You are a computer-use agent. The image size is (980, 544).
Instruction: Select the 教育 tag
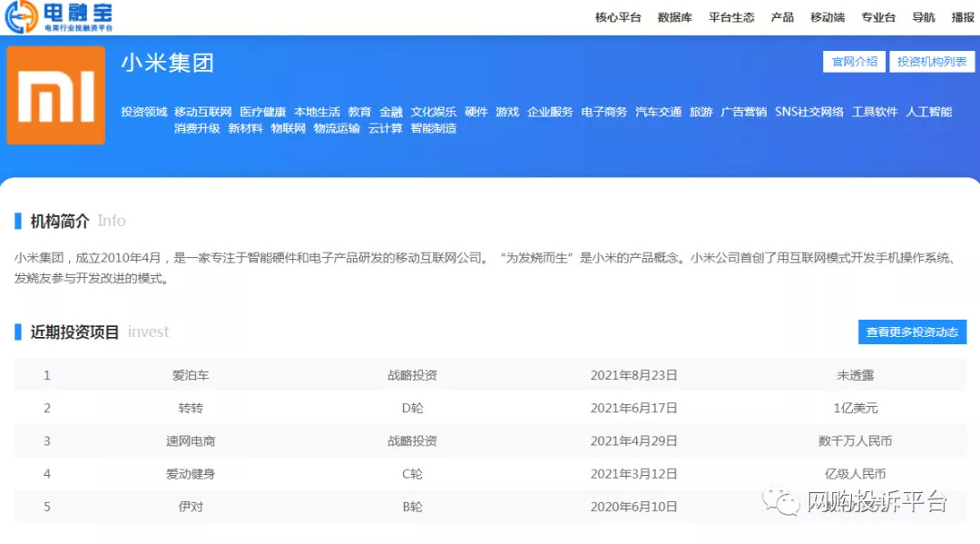(359, 112)
